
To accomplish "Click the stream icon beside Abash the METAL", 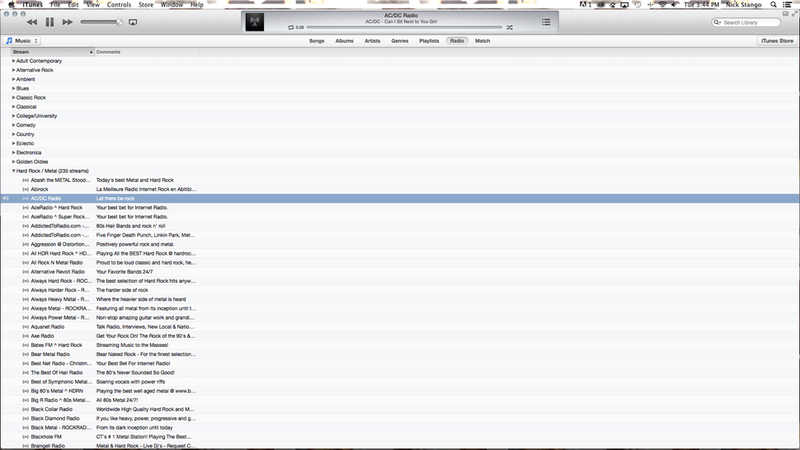I will 26,180.
